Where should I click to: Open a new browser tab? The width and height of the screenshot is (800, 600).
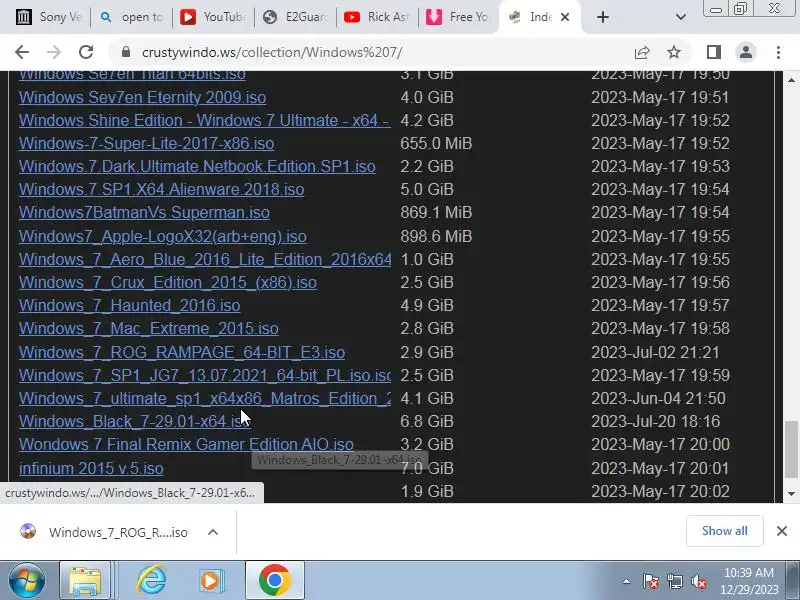603,17
